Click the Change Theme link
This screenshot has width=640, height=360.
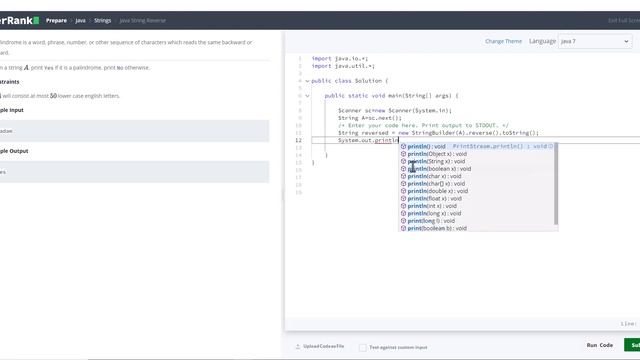click(503, 41)
